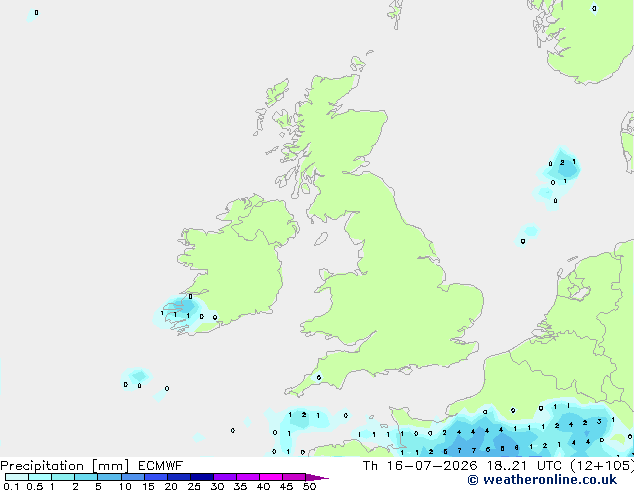
Task: Select the 0.1–0.5 mm palest legend swatch
Action: [17, 477]
